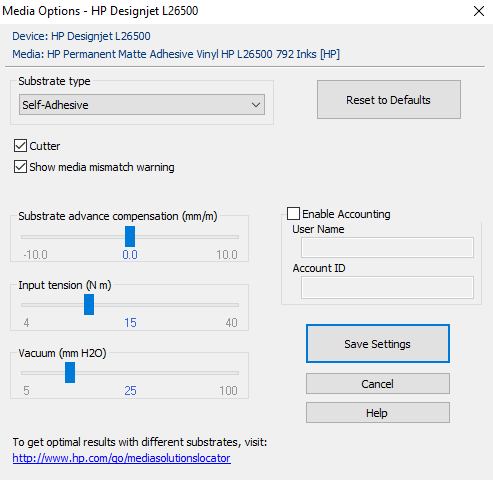The image size is (493, 480).
Task: Click the 25 Vacuum value
Action: click(x=130, y=391)
